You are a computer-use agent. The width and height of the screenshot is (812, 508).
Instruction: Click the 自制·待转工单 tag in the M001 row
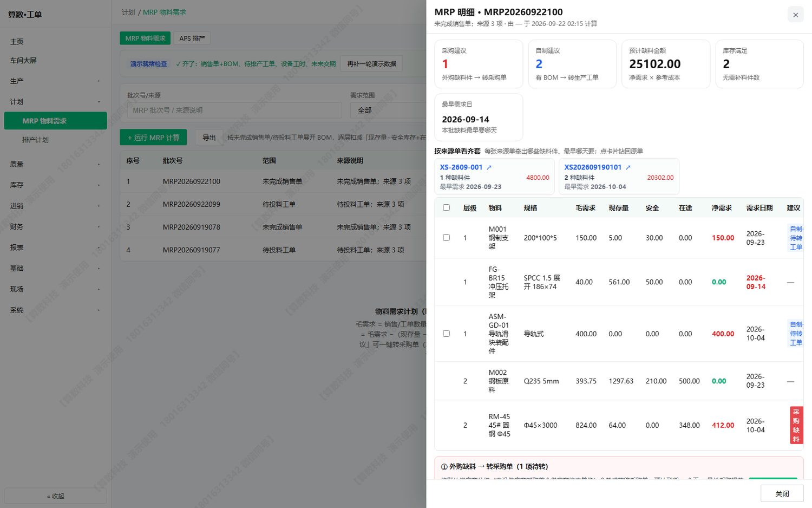(795, 238)
